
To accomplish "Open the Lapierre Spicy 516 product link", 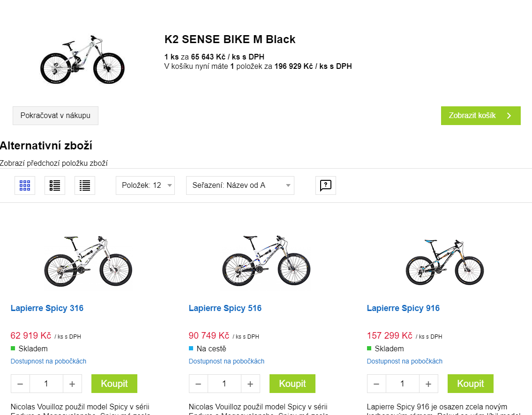I will [225, 308].
